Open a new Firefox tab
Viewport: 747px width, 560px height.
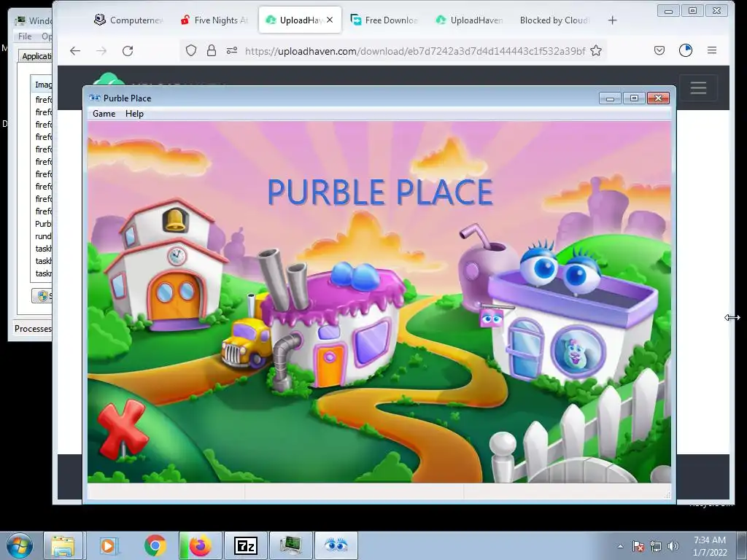point(612,20)
